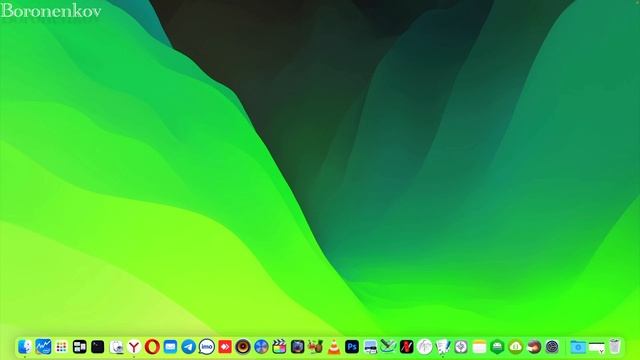Launch Yandex Browser from the Dock
Image resolution: width=640 pixels, height=360 pixels.
[134, 347]
